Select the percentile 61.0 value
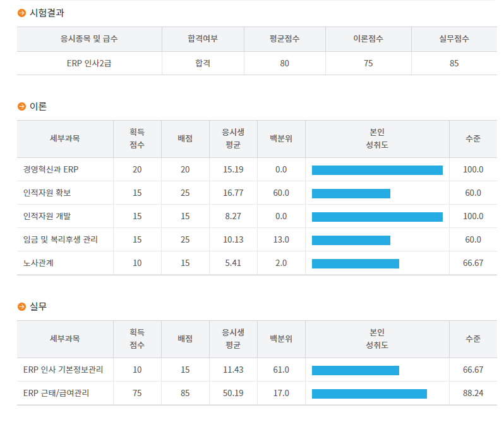This screenshot has height=422, width=504. coord(281,370)
